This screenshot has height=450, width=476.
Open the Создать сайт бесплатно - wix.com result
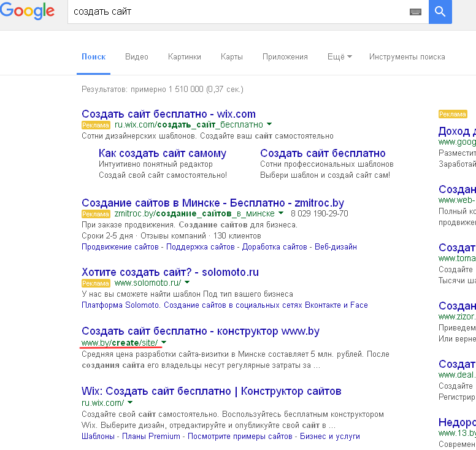click(x=169, y=114)
